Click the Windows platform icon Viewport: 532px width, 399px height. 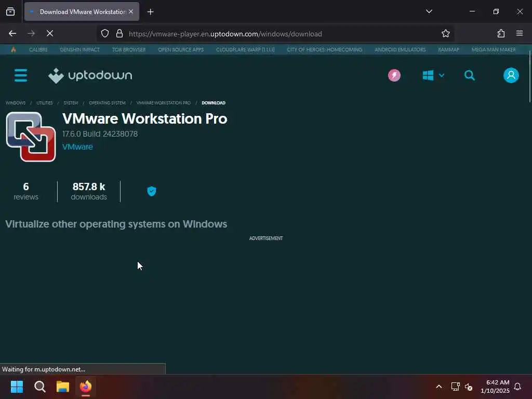[428, 75]
